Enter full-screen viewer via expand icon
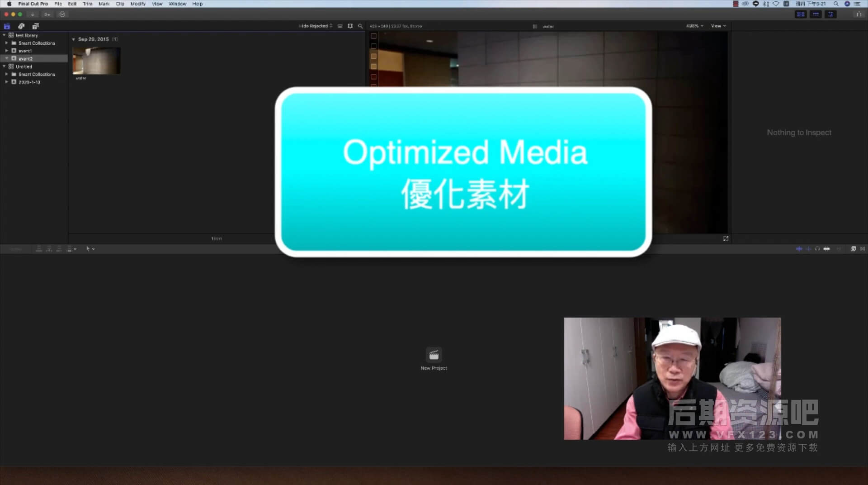 [x=726, y=238]
